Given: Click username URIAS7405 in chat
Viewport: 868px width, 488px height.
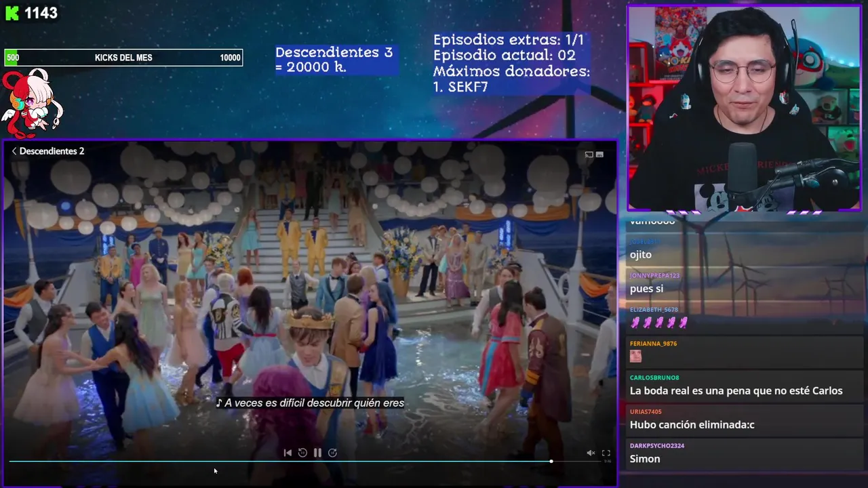Looking at the screenshot, I should click(646, 411).
